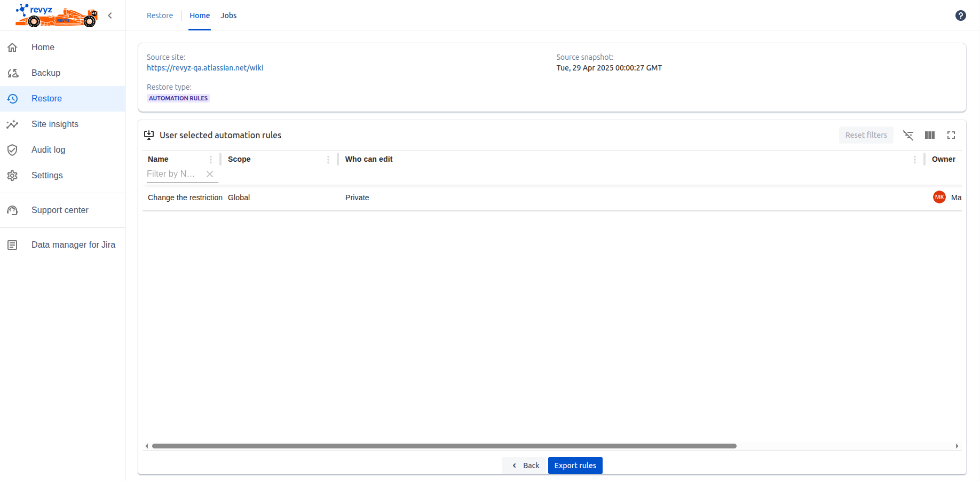This screenshot has width=980, height=481.
Task: Open the column visibility panel
Action: 929,135
